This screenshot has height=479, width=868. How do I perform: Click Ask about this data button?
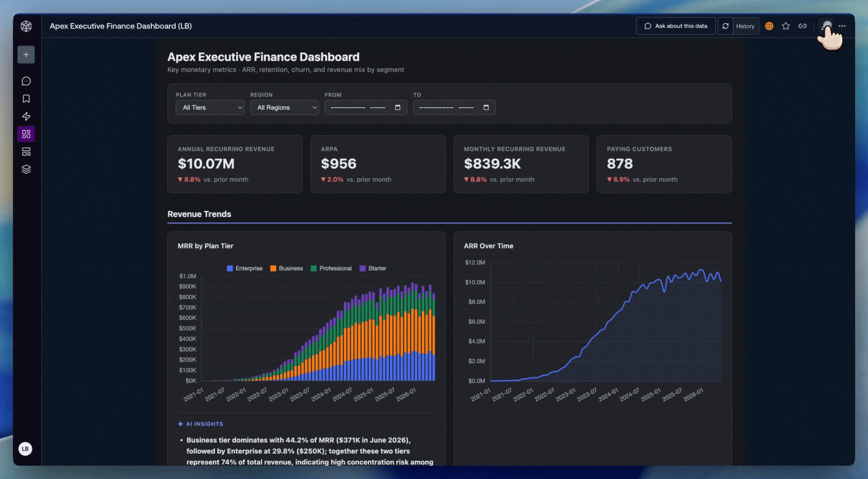point(676,26)
